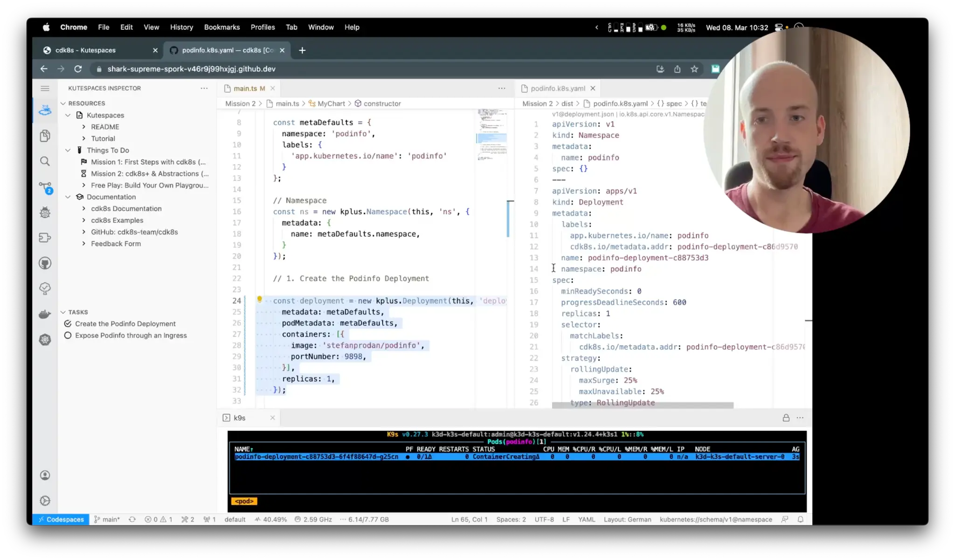
Task: Click Spaces: 2 indentation setting
Action: click(x=511, y=519)
